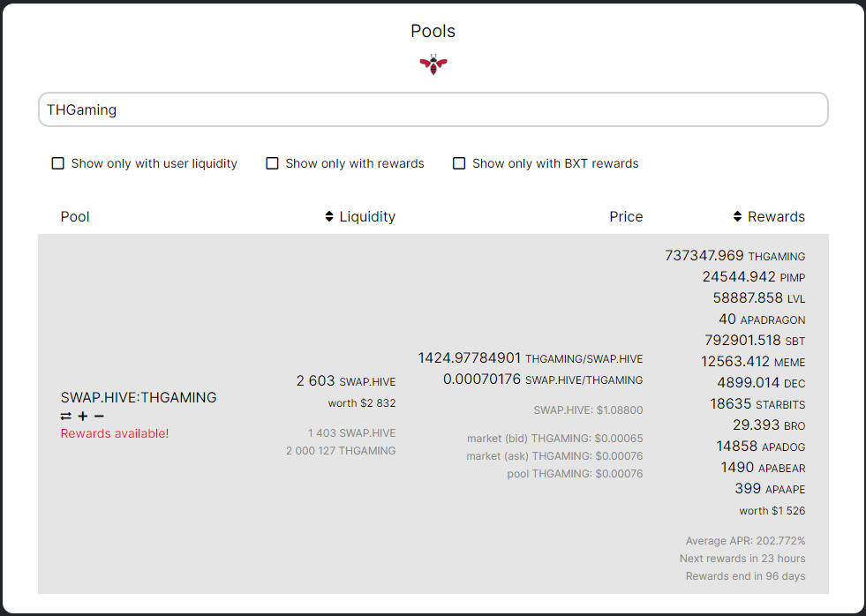The height and width of the screenshot is (616, 866).
Task: Click the red bee logo under Pools
Action: point(433,64)
